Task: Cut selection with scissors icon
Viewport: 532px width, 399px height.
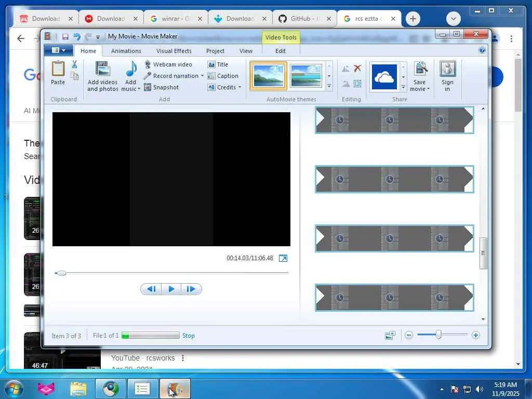Action: pos(74,64)
